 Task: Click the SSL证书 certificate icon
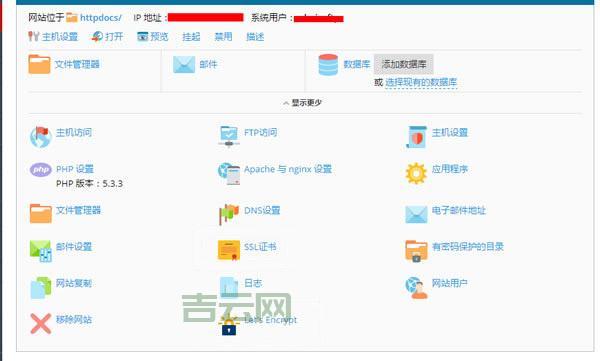coord(229,250)
